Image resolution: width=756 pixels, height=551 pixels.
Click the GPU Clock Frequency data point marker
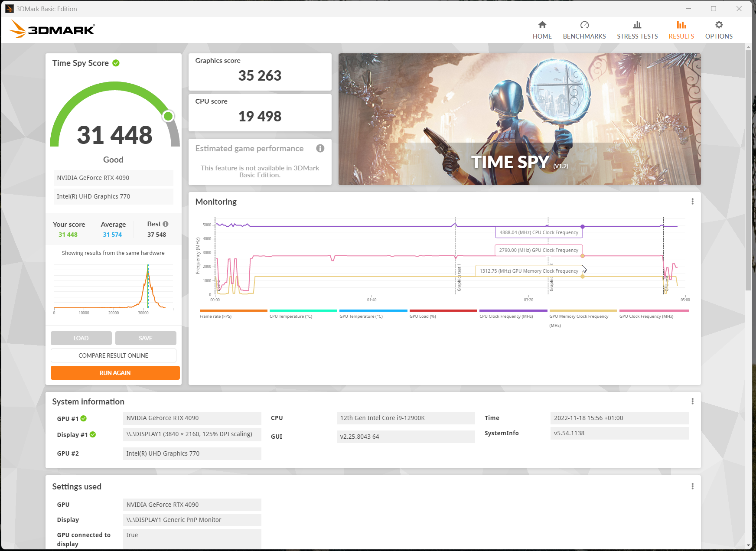point(583,256)
